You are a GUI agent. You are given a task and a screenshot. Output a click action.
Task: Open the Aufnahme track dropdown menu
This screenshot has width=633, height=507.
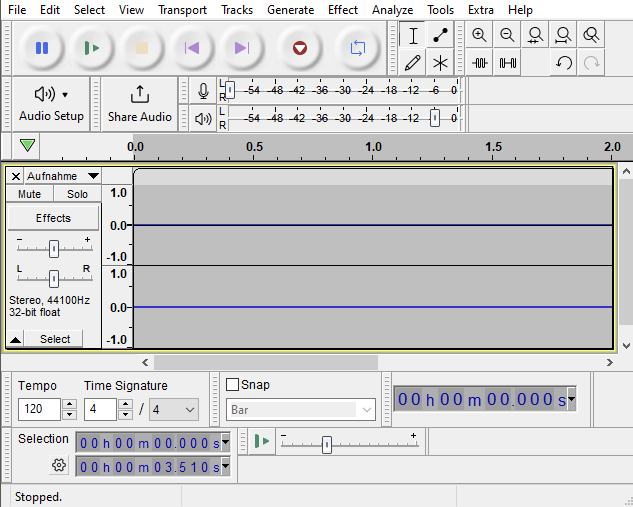click(x=63, y=176)
